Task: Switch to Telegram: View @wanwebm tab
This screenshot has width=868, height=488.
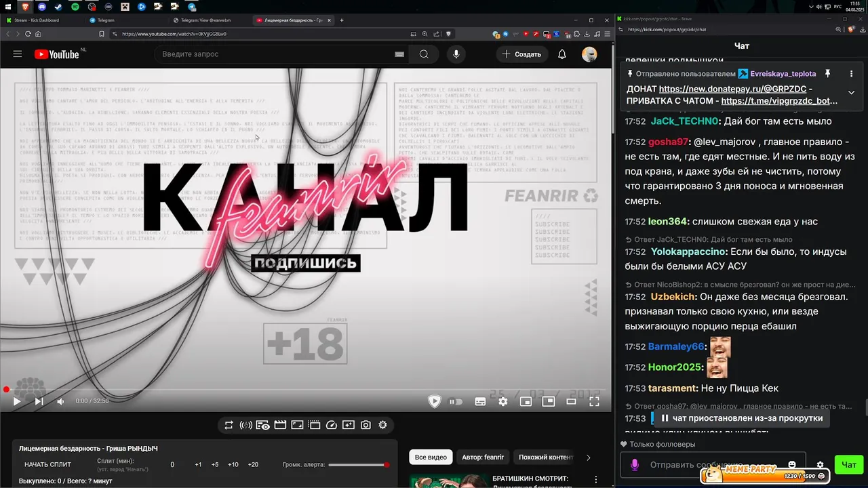Action: point(209,20)
